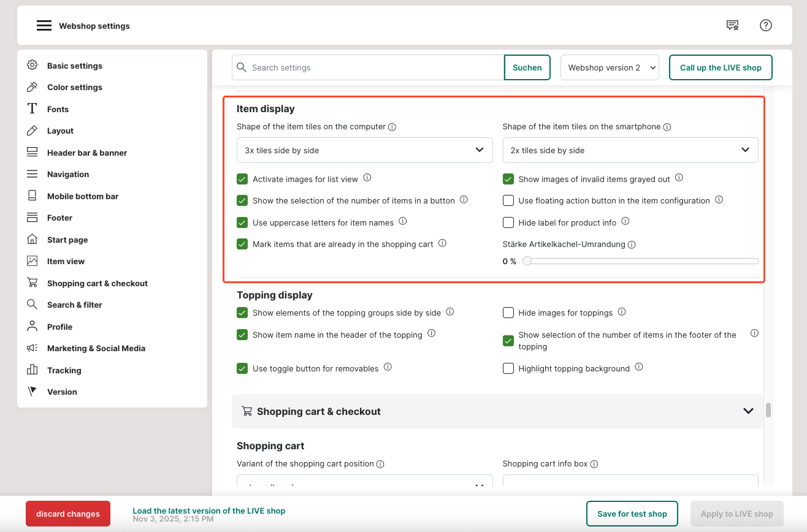
Task: Open Header bar & banner settings
Action: click(87, 153)
